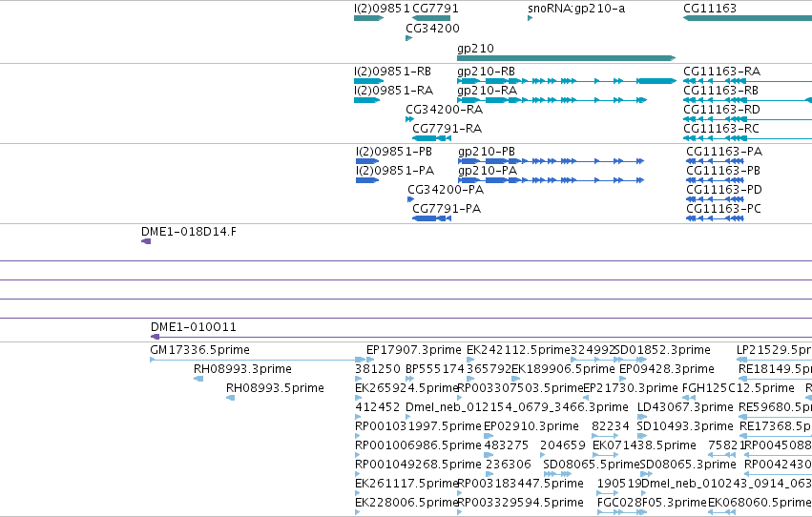Select the 82234 feature label
This screenshot has width=812, height=517.
pos(611,427)
